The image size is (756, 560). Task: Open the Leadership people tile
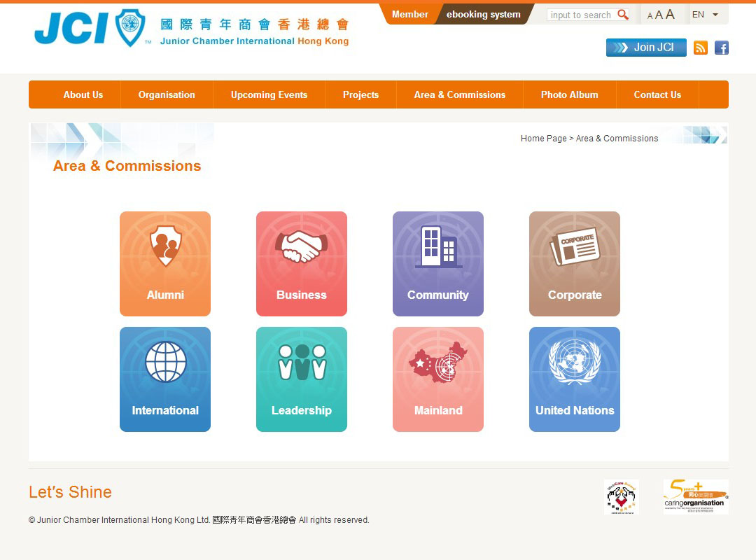[301, 379]
